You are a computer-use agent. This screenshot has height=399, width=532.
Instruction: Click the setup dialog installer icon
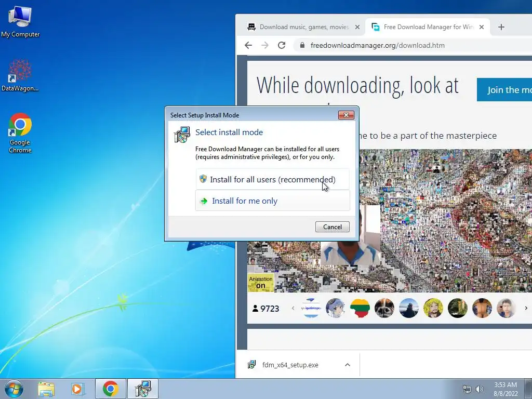[182, 135]
